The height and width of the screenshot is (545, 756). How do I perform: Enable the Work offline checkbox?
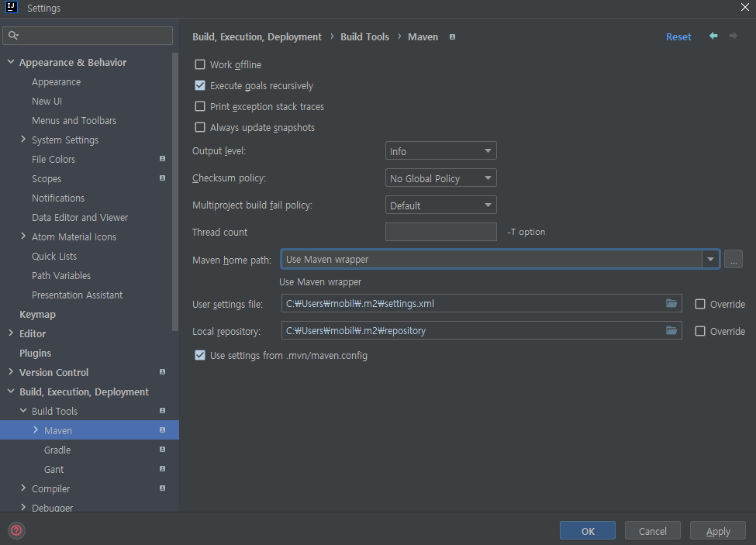tap(200, 65)
